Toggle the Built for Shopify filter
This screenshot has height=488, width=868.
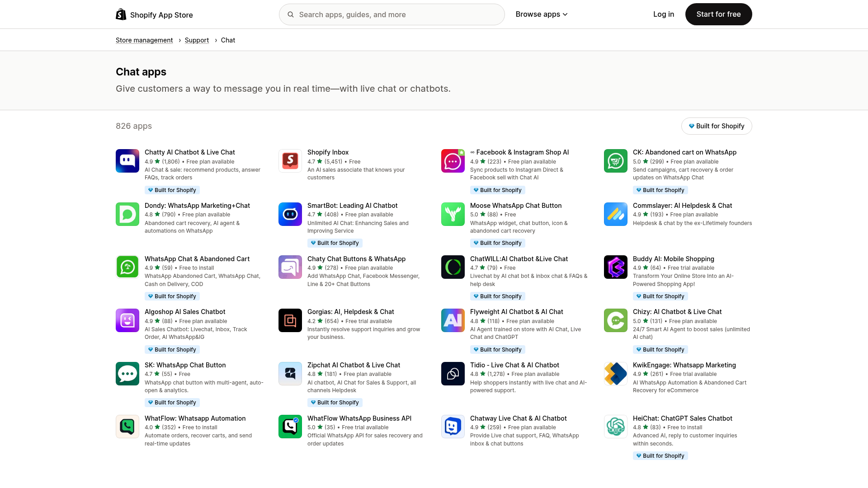pos(717,126)
